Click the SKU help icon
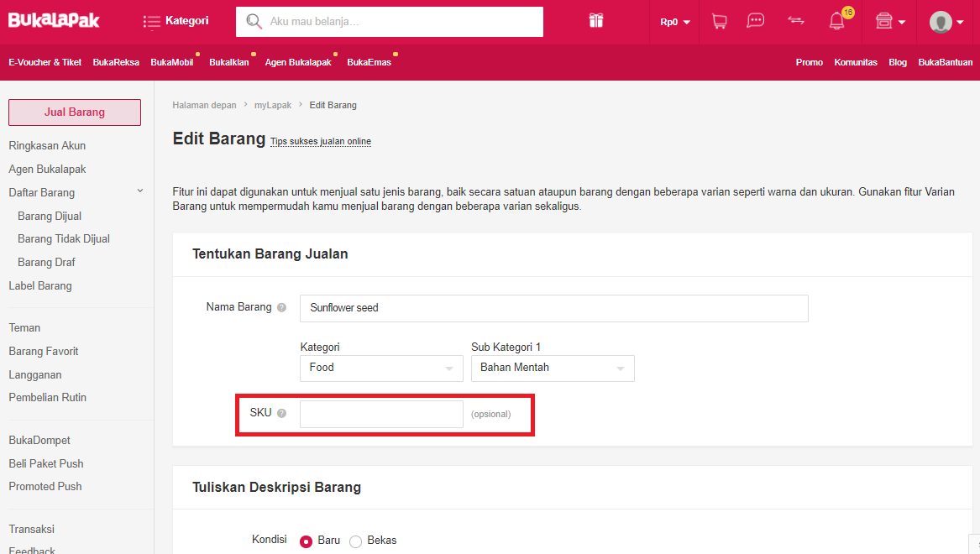 coord(282,413)
